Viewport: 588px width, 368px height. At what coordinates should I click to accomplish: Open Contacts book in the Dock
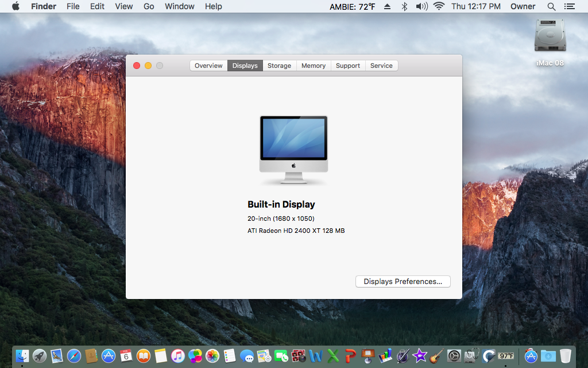pos(91,355)
